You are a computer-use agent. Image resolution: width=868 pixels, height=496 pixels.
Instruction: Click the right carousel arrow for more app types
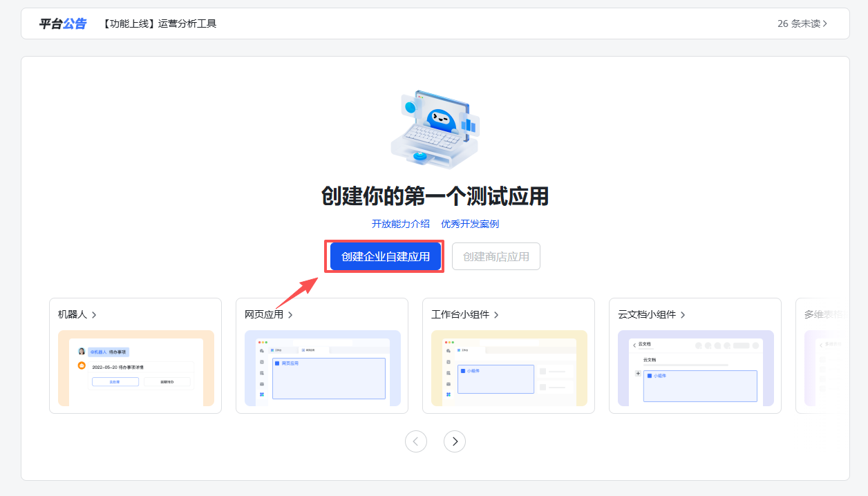click(x=454, y=441)
